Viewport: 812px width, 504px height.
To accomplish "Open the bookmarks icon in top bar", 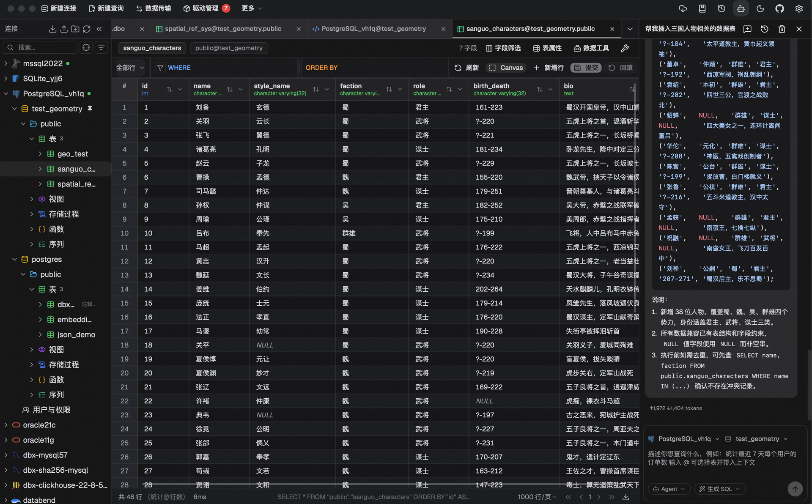I will pos(702,8).
